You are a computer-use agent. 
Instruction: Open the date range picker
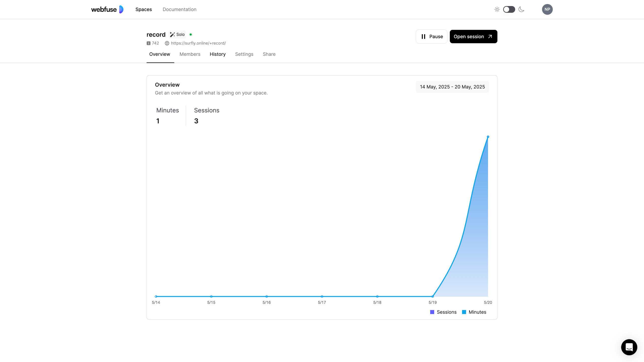(452, 87)
